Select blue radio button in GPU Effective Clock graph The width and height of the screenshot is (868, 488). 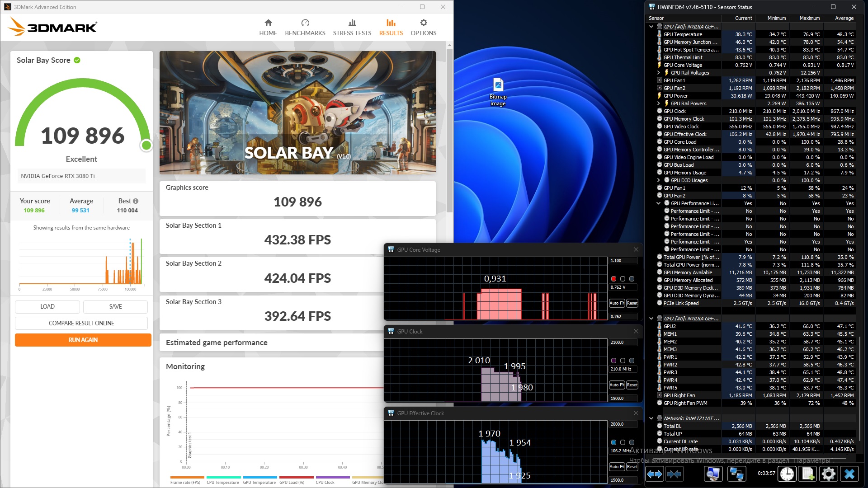(613, 442)
